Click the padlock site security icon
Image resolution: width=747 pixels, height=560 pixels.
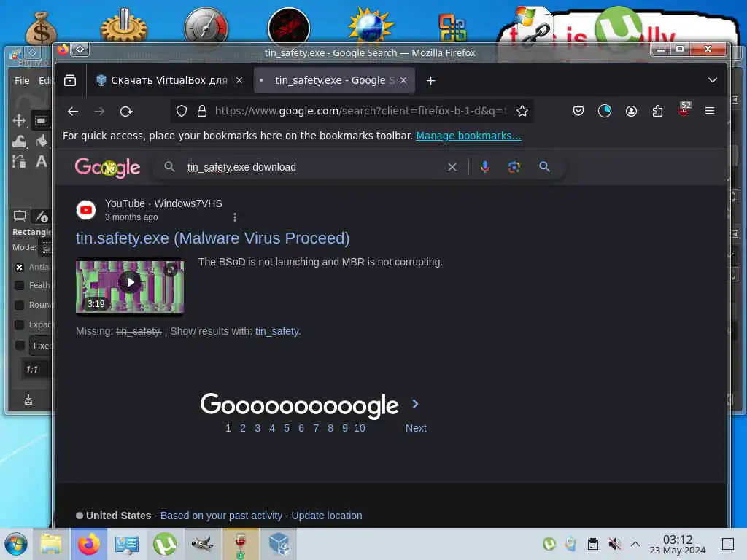202,111
